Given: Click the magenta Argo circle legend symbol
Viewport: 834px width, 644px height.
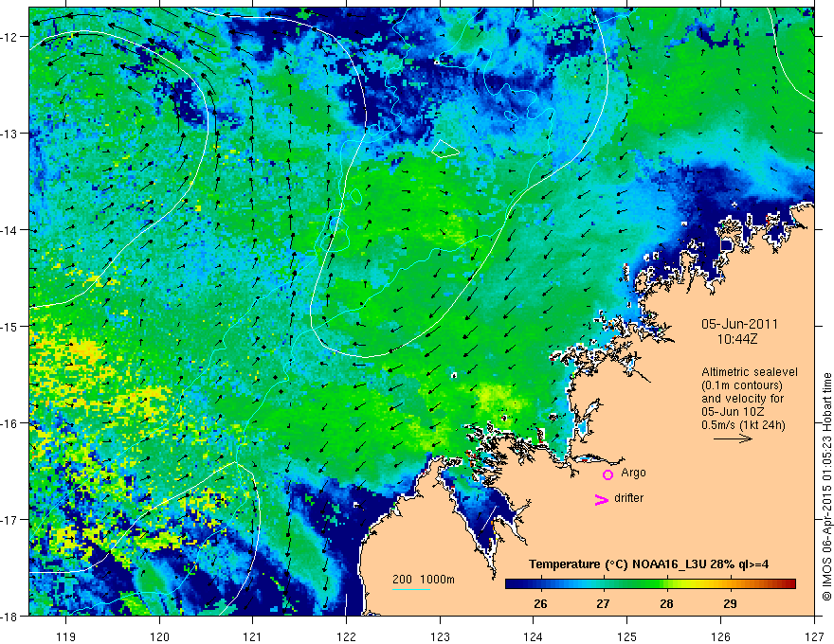Looking at the screenshot, I should [607, 475].
